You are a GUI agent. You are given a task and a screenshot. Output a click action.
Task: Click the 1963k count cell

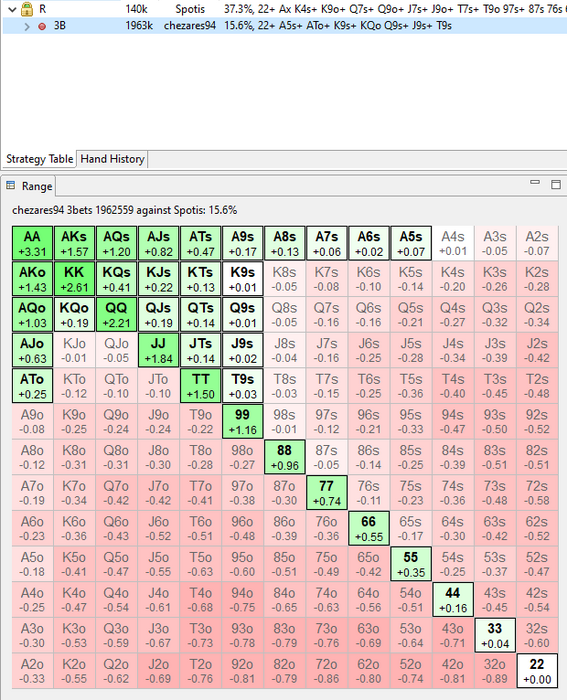(x=139, y=26)
